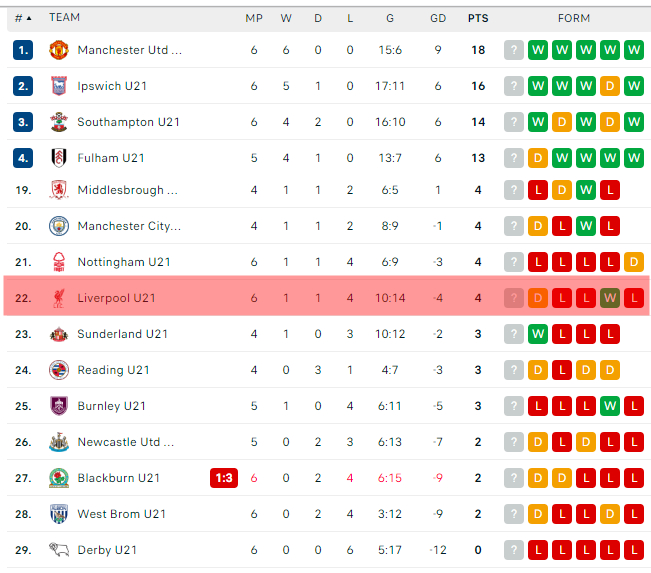Click Manchester Utd's upcoming match question-mark badge
The image size is (651, 573).
pyautogui.click(x=514, y=50)
